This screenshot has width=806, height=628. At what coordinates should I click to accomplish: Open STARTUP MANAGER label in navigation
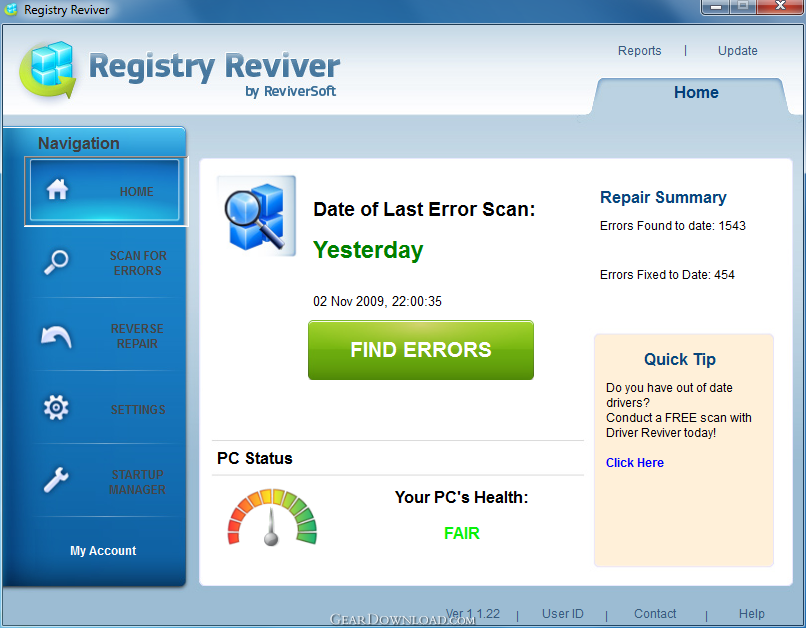[x=137, y=482]
